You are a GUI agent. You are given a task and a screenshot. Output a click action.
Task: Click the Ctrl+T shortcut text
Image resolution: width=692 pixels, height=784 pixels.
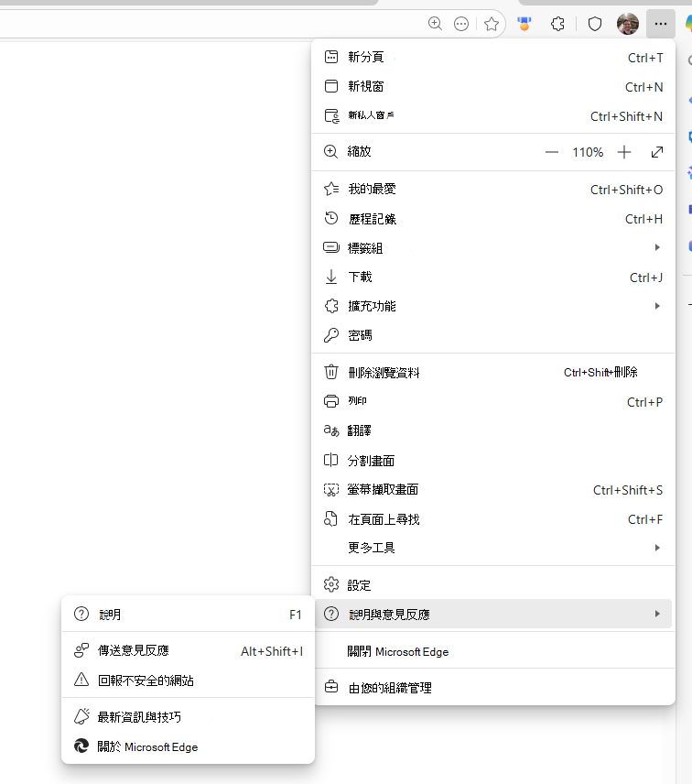[x=645, y=58]
